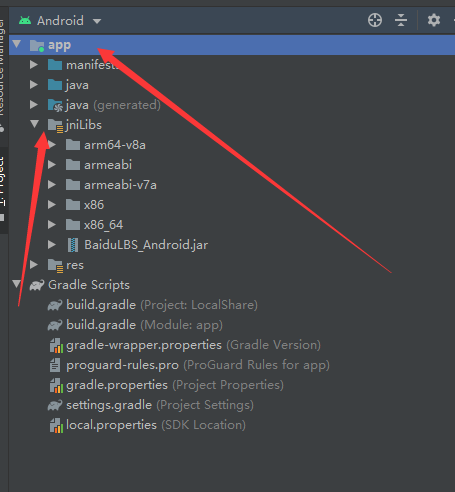Click the java source folder icon
Image resolution: width=455 pixels, height=492 pixels.
[x=55, y=85]
